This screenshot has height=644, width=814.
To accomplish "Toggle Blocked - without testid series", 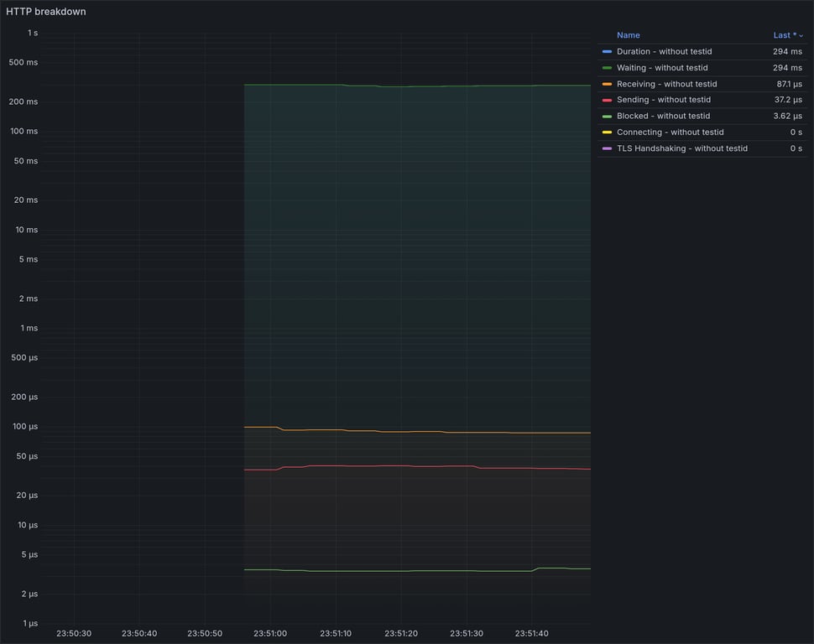I will [663, 116].
